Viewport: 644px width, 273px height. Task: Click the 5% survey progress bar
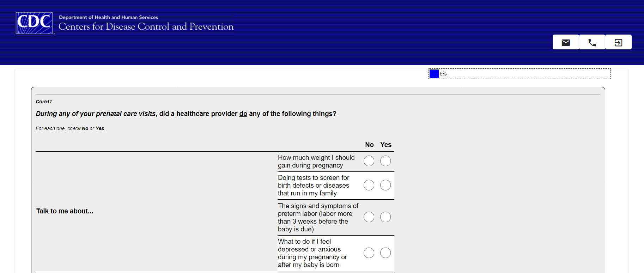coord(519,74)
